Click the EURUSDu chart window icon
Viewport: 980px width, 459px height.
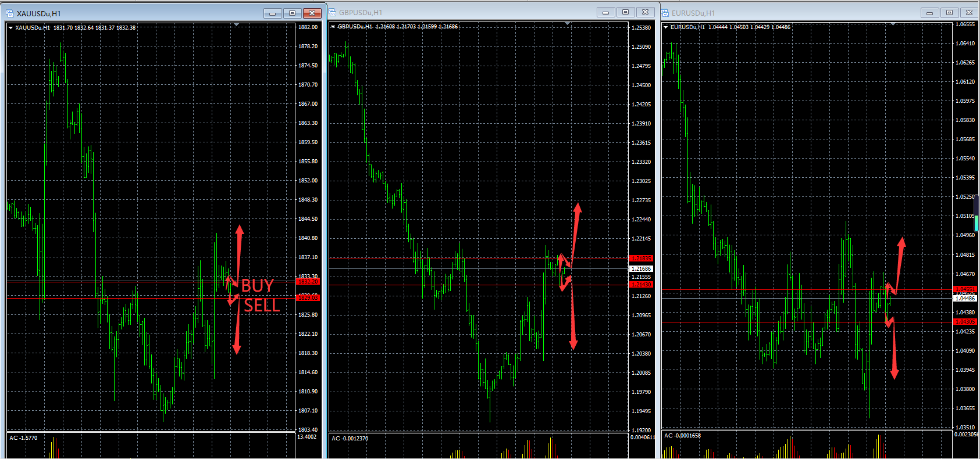[665, 13]
